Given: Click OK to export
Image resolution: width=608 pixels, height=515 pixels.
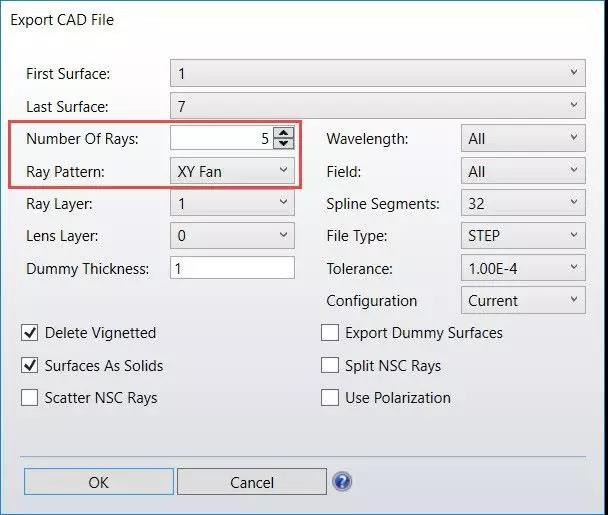Looking at the screenshot, I should (98, 482).
